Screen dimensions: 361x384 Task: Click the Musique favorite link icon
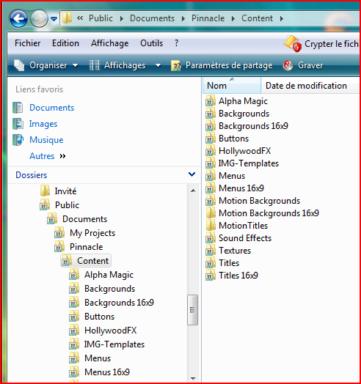pos(18,140)
